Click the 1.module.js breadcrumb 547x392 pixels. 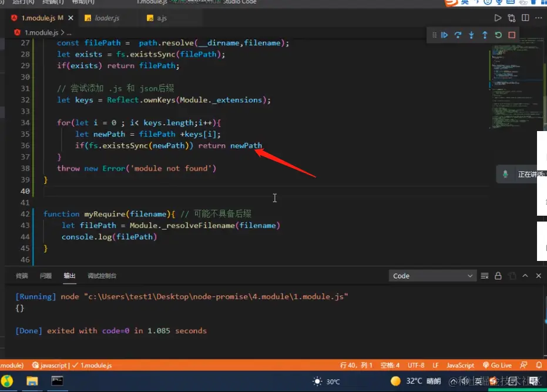pos(41,32)
